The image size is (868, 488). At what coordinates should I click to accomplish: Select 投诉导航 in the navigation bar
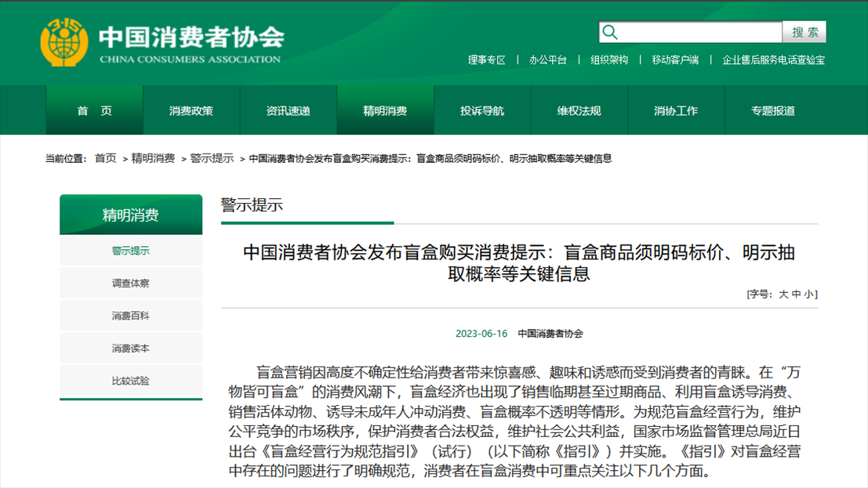(x=482, y=110)
